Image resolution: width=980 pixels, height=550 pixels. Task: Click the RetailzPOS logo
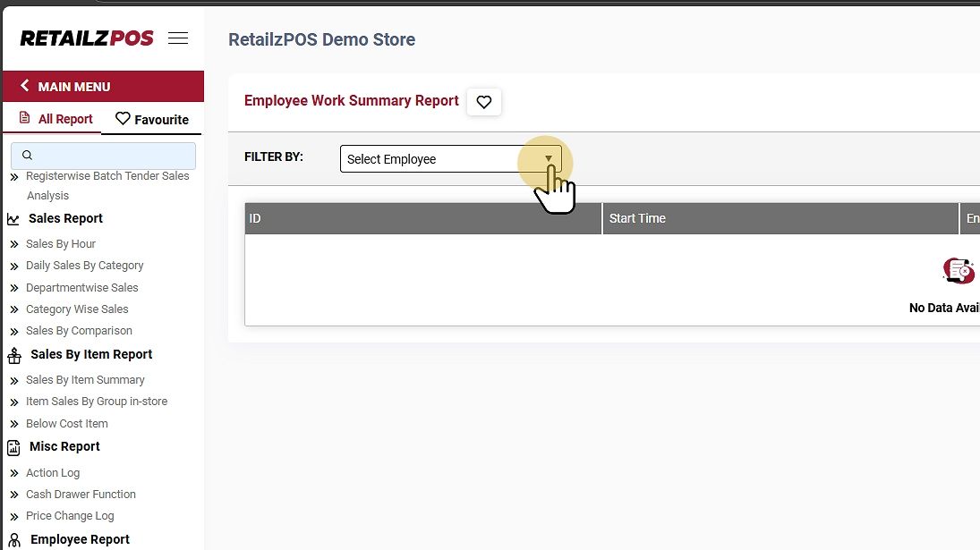pyautogui.click(x=87, y=38)
